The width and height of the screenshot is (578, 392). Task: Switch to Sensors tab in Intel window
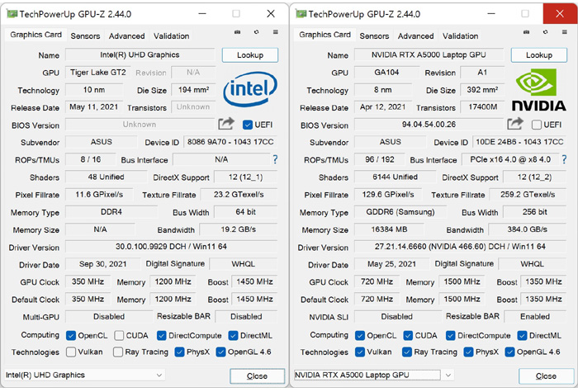coord(85,36)
